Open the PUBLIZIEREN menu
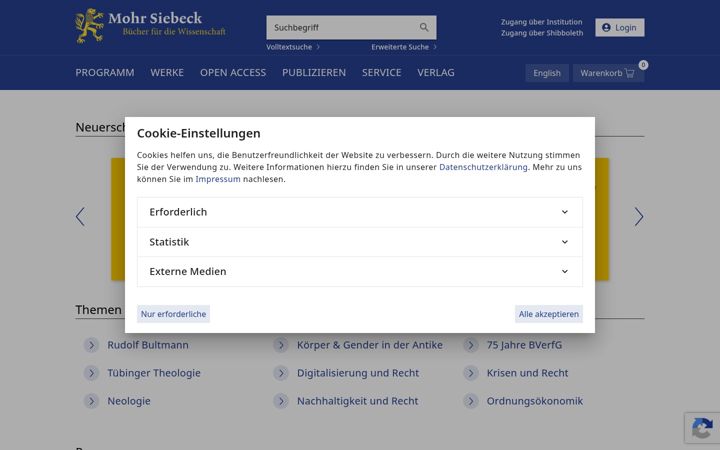 [314, 73]
